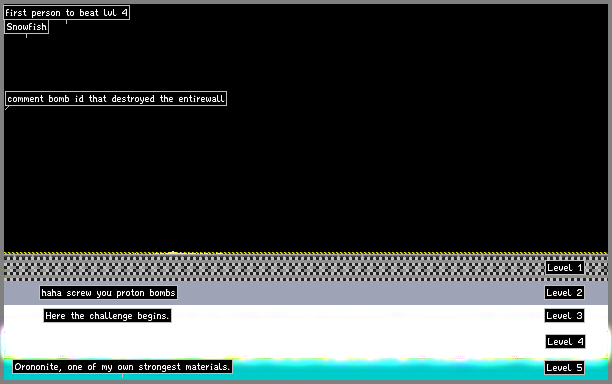Click the Level 4 label
Image resolution: width=612 pixels, height=384 pixels.
pos(565,341)
